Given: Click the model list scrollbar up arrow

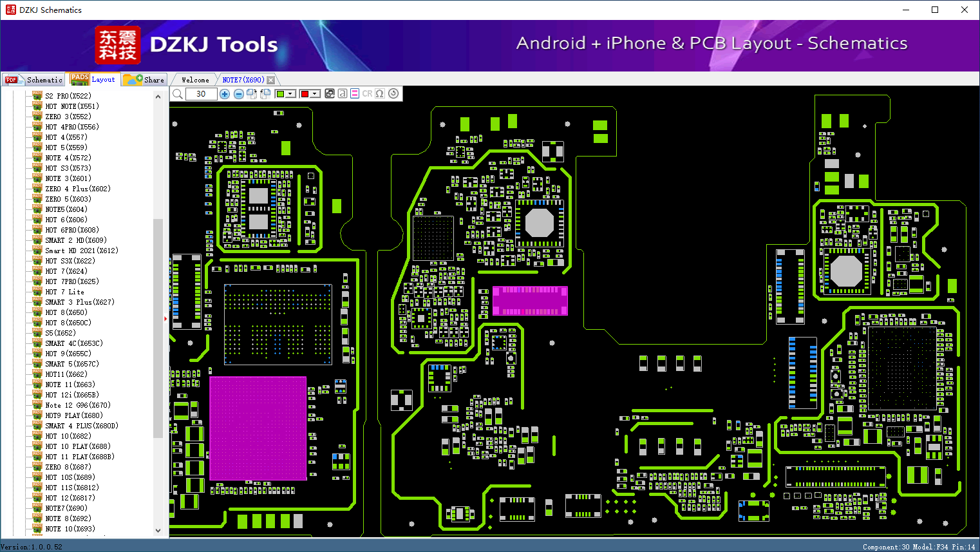Looking at the screenshot, I should (158, 97).
